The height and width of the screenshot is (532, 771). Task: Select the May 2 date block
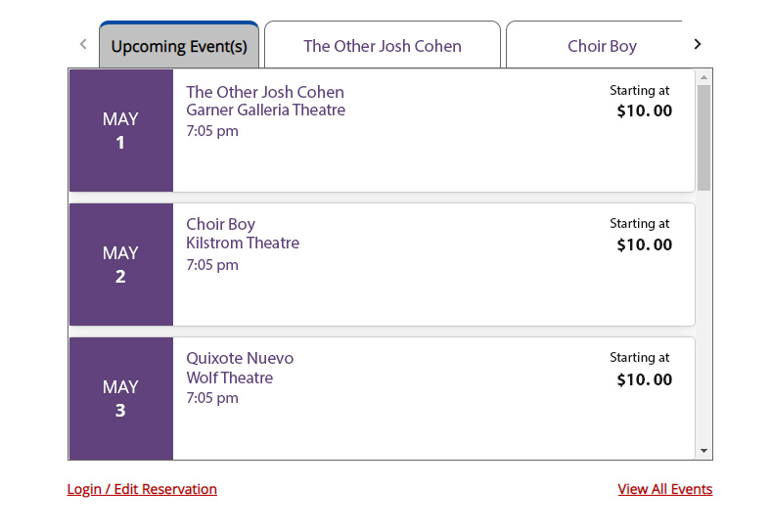120,264
